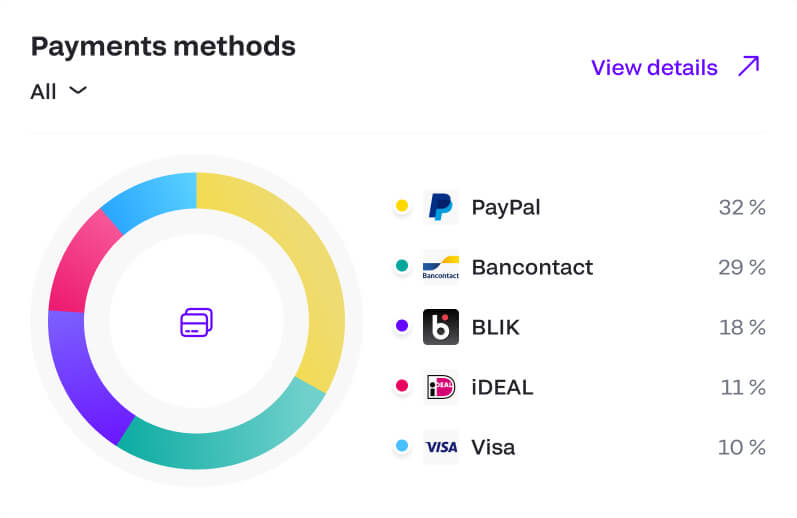Select the teal Bancontact chart segment
Screen dimensions: 797x518
(x=232, y=443)
